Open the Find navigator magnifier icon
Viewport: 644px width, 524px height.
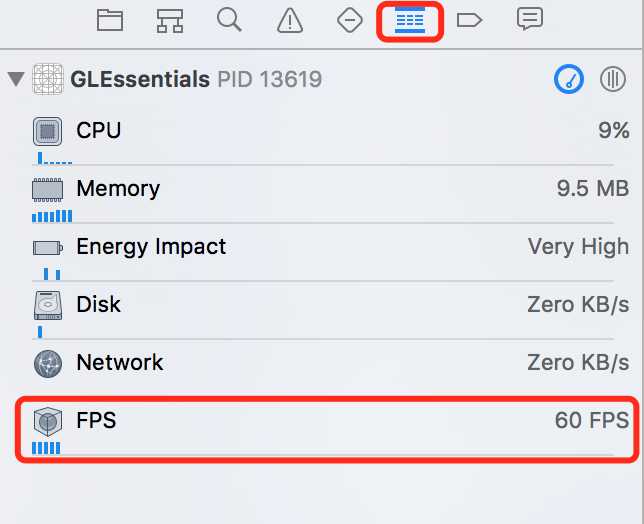click(x=229, y=20)
